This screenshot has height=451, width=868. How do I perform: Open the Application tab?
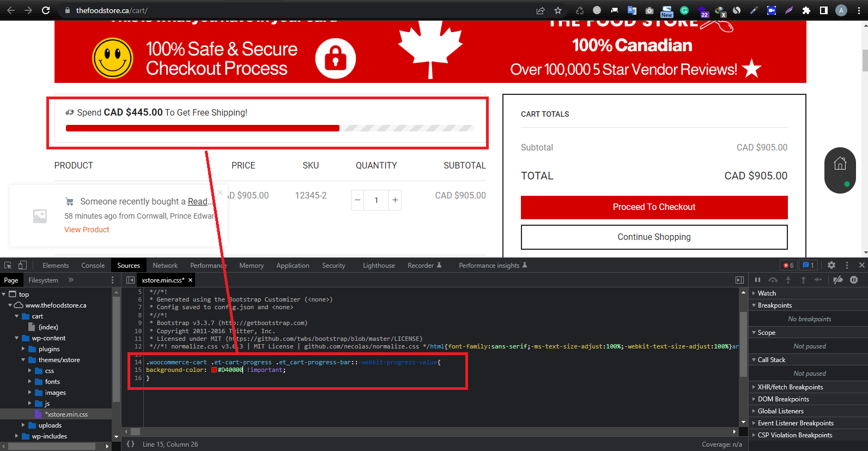293,265
